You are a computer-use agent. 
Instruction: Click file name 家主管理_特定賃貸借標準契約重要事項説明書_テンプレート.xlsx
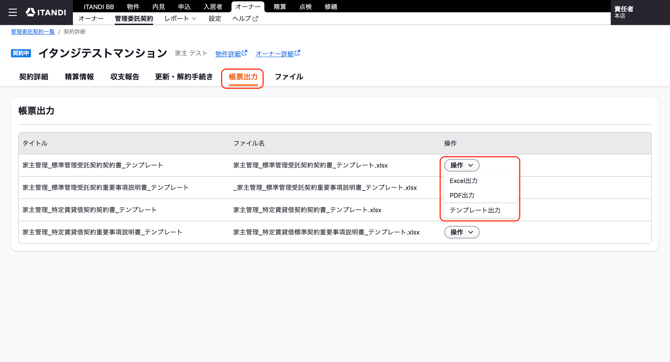click(x=326, y=232)
